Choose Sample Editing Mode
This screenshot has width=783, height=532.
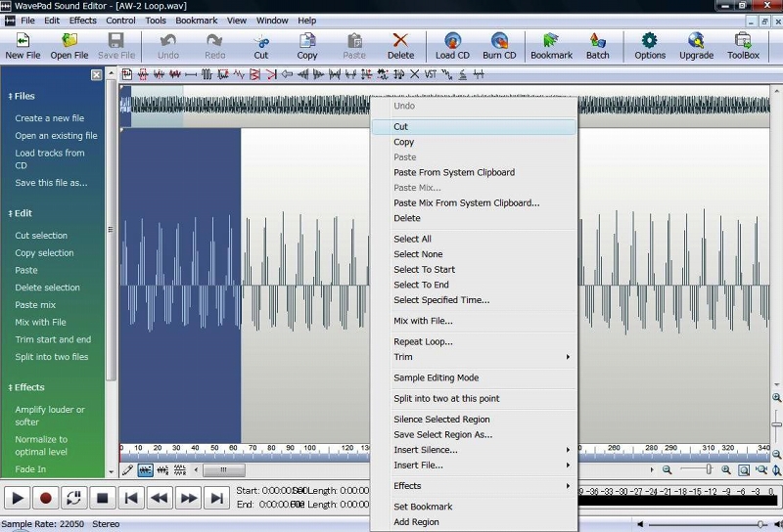pos(474,377)
